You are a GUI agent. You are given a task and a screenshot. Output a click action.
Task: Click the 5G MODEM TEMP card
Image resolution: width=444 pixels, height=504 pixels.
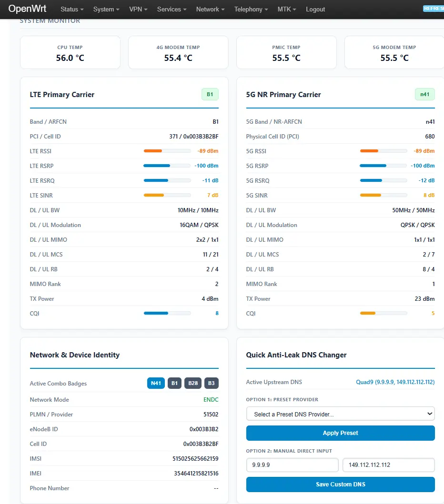(394, 52)
